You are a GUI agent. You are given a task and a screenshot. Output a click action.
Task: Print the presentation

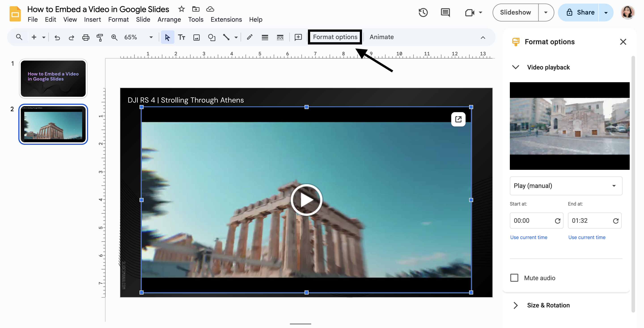[86, 38]
